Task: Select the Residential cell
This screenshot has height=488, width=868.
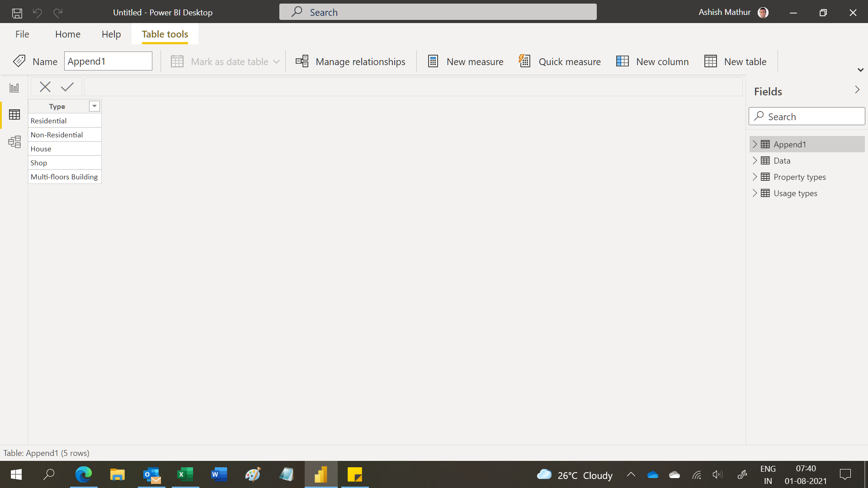Action: click(65, 121)
